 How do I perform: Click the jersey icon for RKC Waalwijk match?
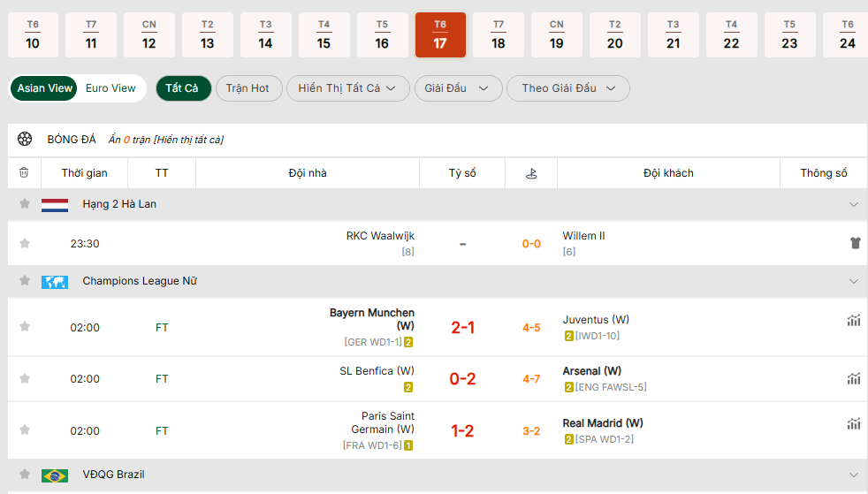855,243
